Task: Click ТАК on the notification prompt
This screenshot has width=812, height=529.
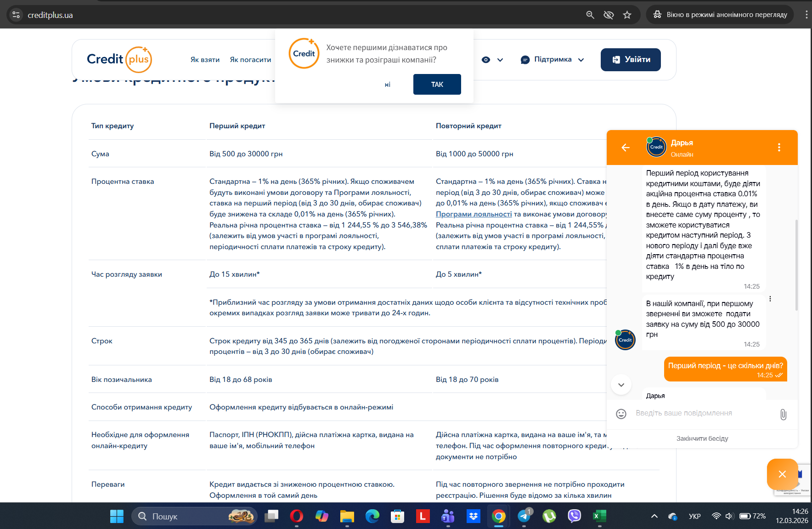Action: pyautogui.click(x=437, y=84)
